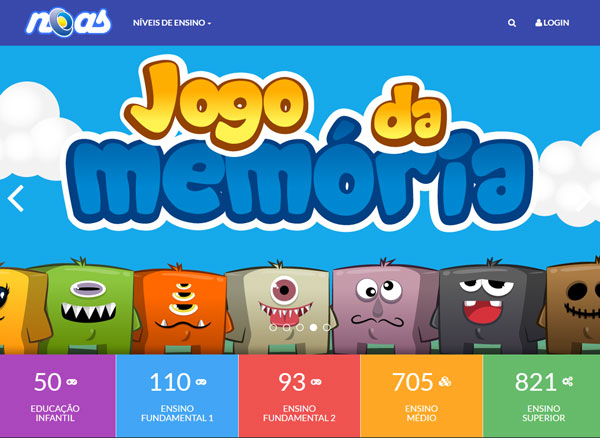This screenshot has height=438, width=600.
Task: Click the gamepad icon next to 110
Action: pos(201,382)
